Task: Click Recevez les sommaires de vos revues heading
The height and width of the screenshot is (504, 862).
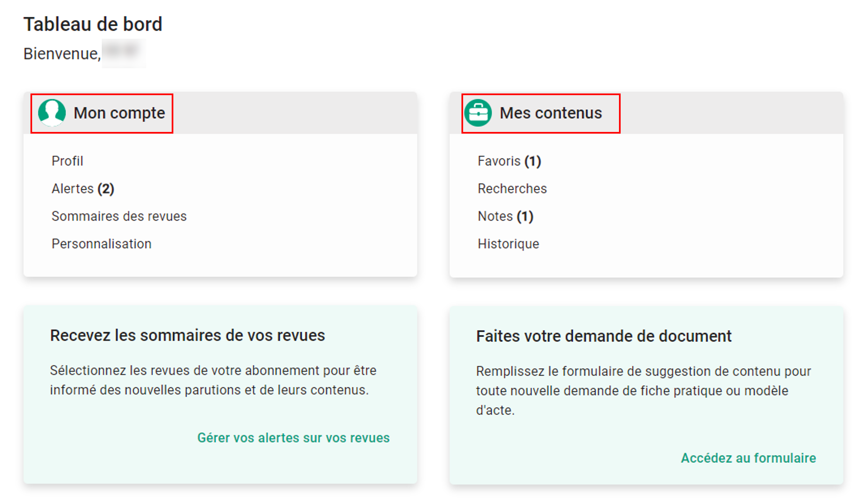Action: [188, 335]
